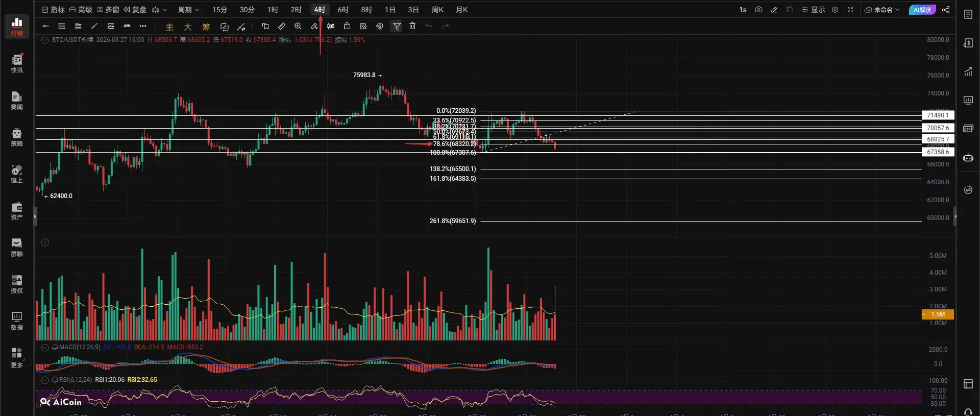Activate the magnifier zoom tool
980x416 pixels.
(x=298, y=26)
